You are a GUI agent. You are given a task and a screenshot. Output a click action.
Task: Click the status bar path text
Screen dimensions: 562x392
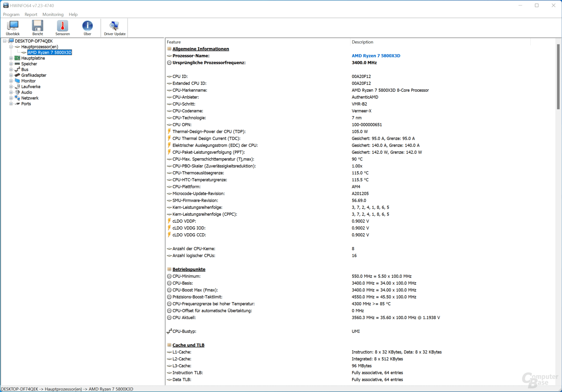67,389
